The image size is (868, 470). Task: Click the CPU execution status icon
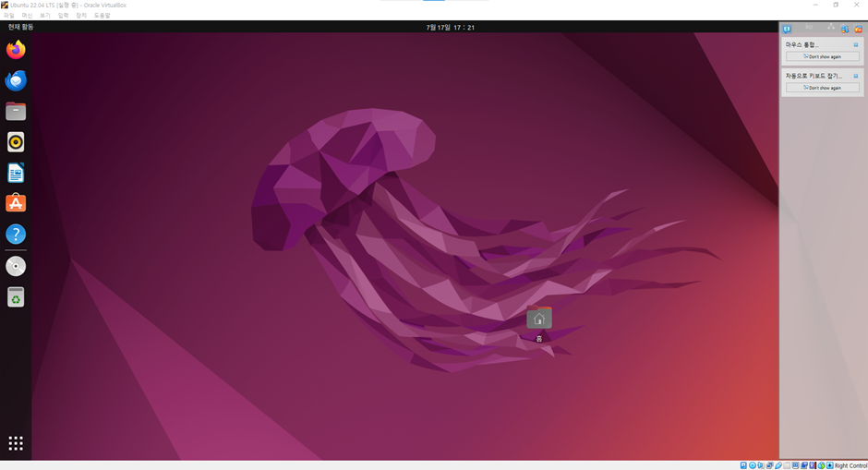click(x=813, y=465)
